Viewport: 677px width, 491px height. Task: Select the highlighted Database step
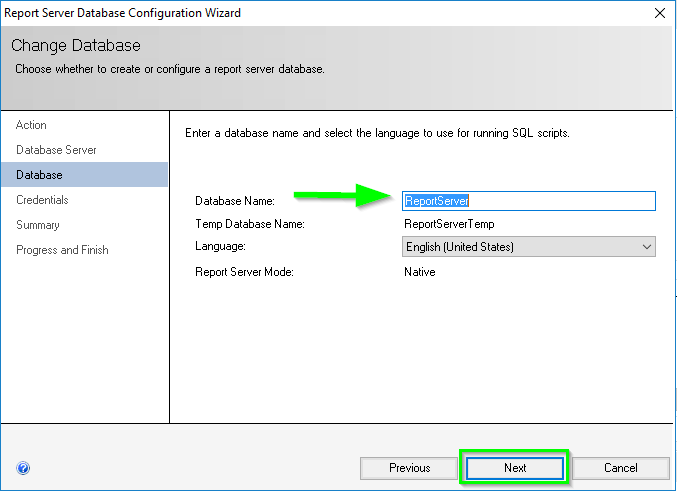[84, 175]
